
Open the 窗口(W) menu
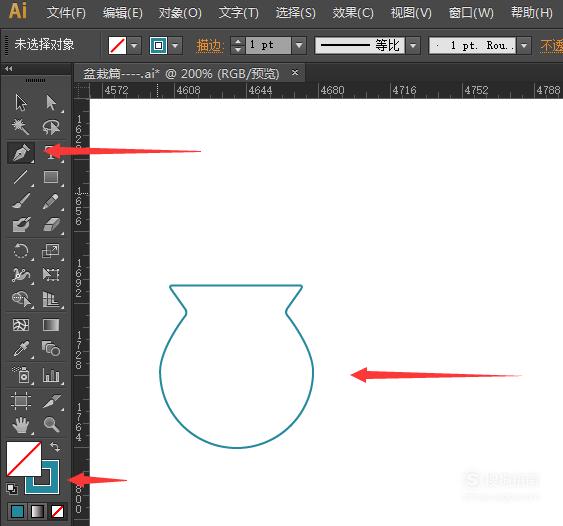tap(471, 13)
